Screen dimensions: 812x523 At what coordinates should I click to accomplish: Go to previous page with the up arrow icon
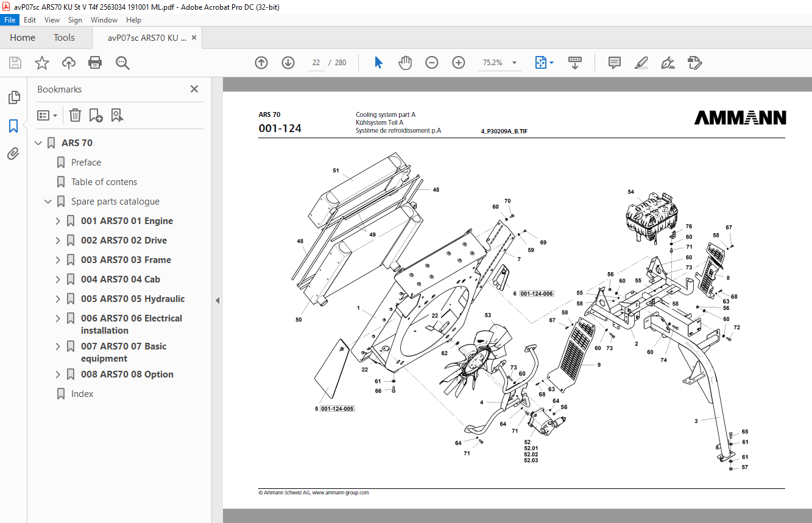261,63
